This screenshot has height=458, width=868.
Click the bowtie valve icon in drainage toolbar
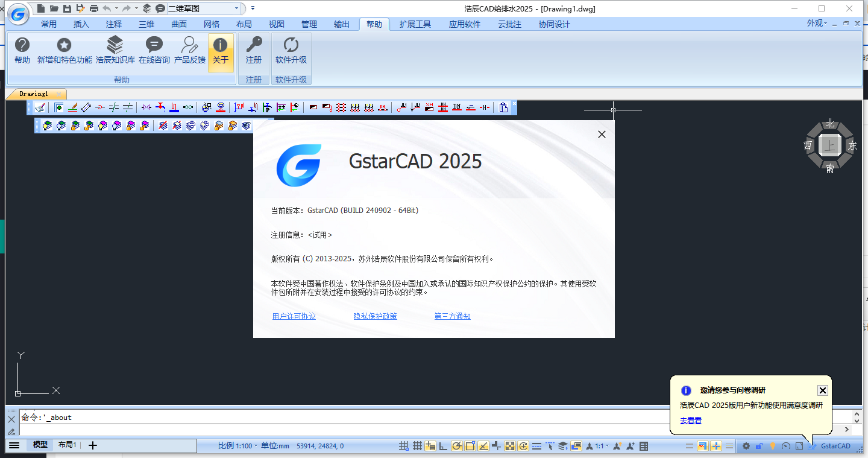[146, 107]
